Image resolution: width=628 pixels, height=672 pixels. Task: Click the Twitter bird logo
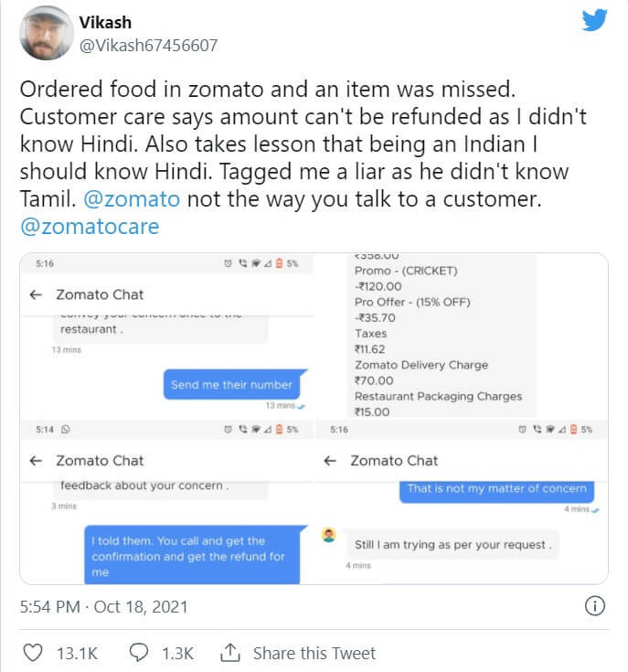[x=594, y=20]
